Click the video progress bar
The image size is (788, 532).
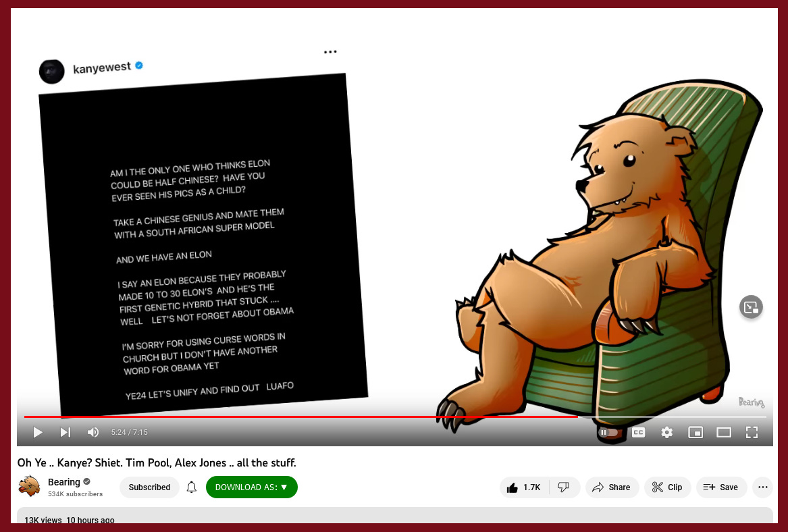395,417
